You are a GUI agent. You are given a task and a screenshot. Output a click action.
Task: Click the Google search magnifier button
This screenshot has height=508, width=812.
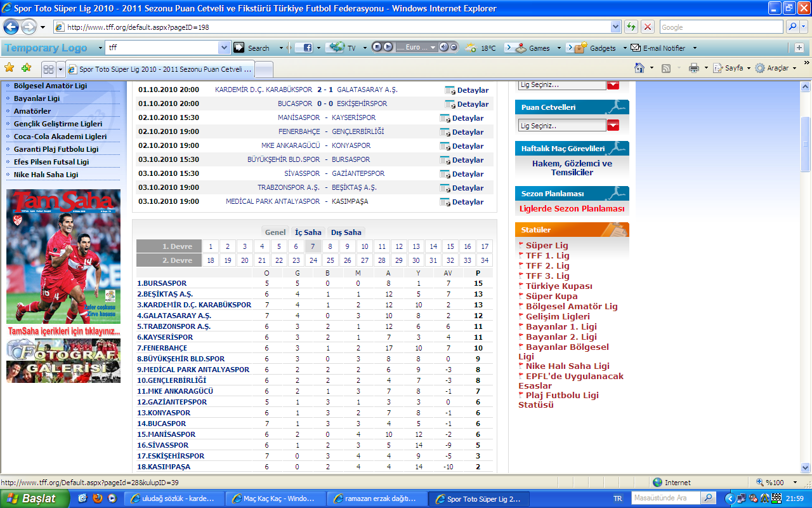tap(792, 27)
